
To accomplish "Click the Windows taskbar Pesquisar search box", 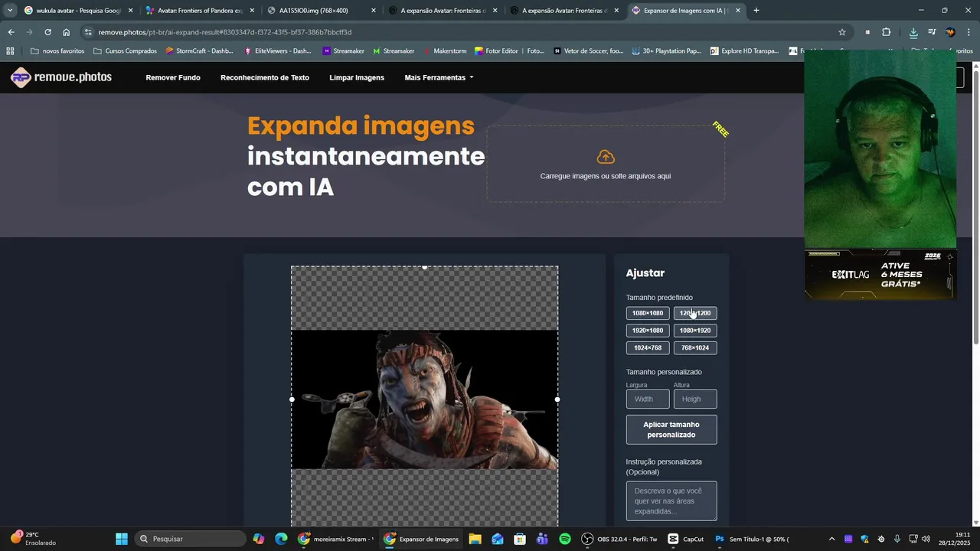I will pos(190,539).
